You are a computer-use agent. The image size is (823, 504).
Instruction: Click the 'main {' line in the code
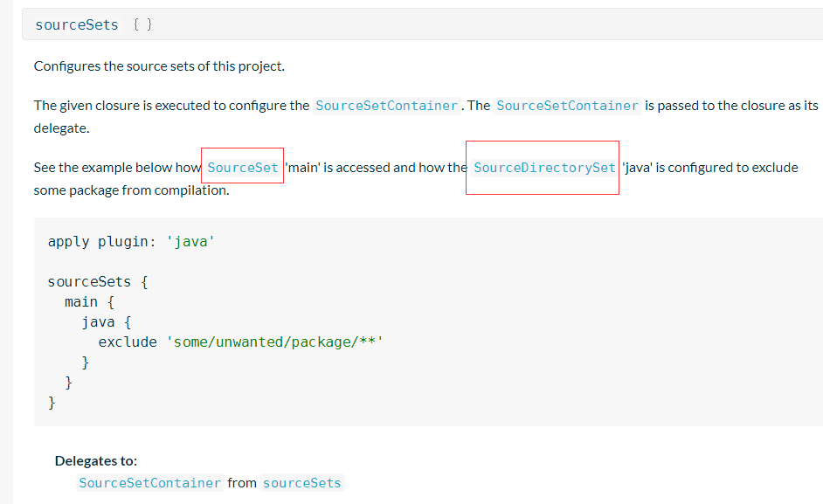pyautogui.click(x=89, y=301)
